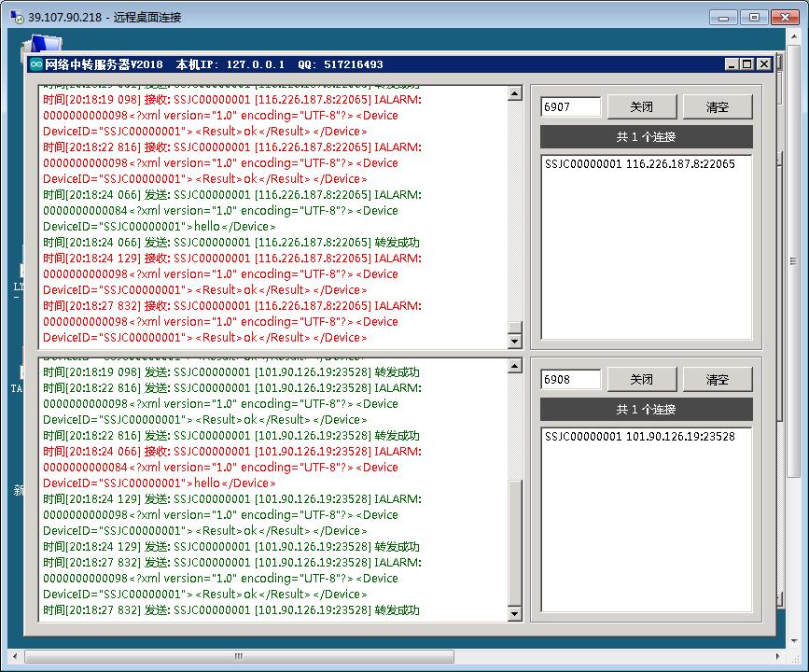
Task: Click lower log line 时间[20:18:22 816] 发送 转发成功
Action: [231, 436]
